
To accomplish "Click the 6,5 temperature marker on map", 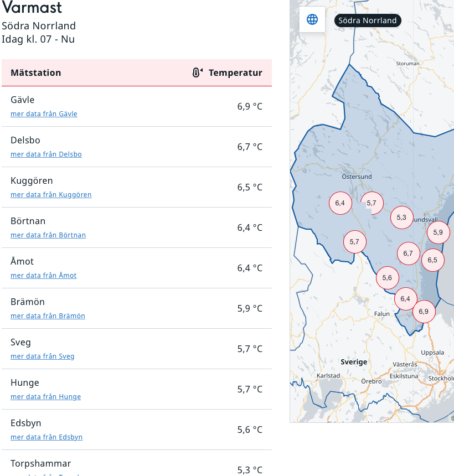I will [432, 260].
